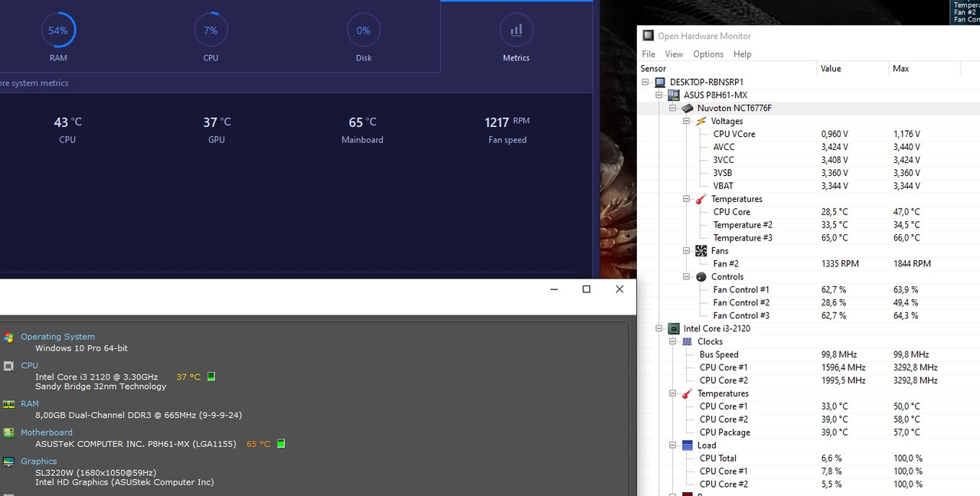Open the CPU section link in Speccy
The width and height of the screenshot is (980, 496).
pos(29,366)
